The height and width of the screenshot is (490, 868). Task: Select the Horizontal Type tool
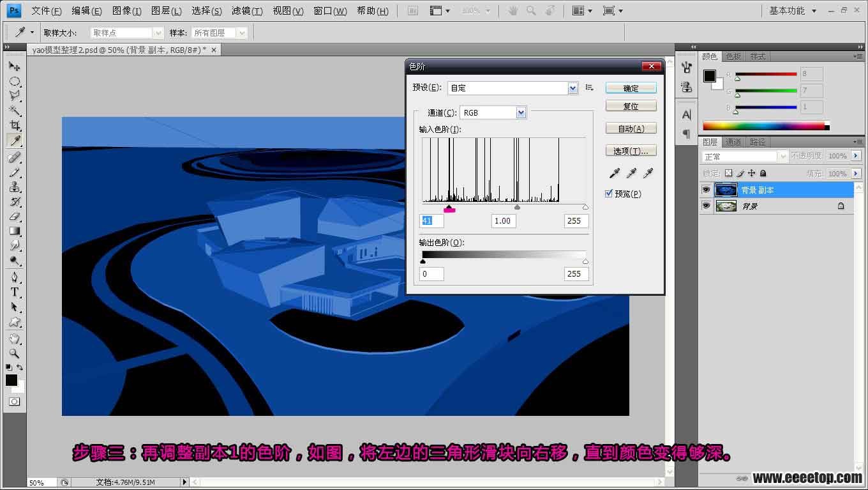point(14,292)
